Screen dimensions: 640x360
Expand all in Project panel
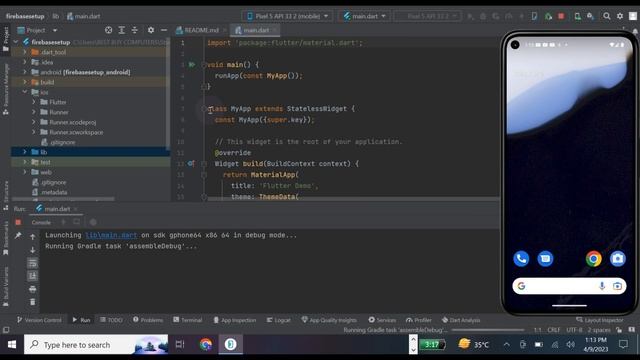tap(122, 30)
